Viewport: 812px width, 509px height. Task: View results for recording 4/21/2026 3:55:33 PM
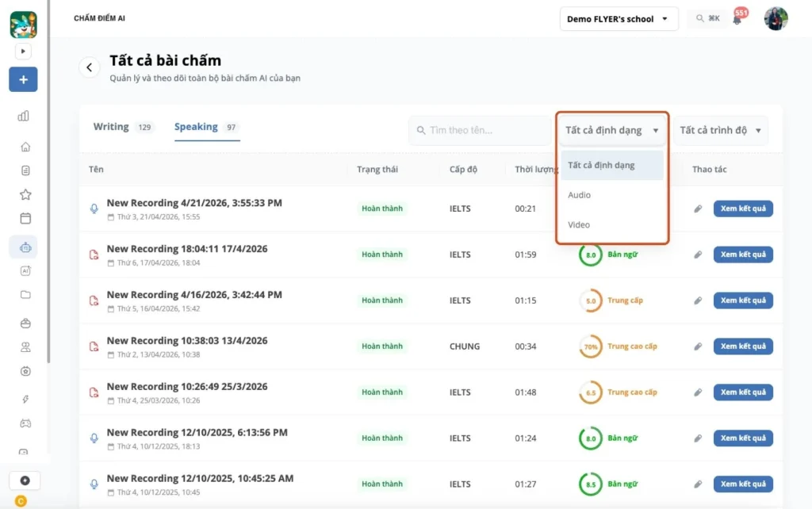[x=742, y=209]
